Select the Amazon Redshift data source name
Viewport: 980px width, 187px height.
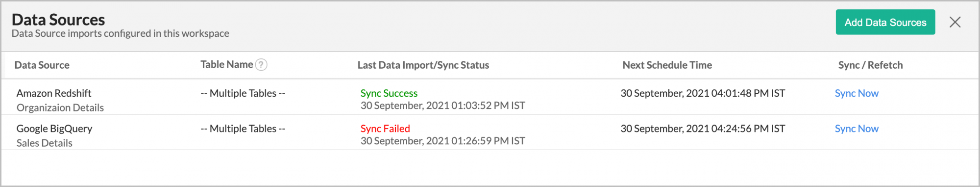54,93
